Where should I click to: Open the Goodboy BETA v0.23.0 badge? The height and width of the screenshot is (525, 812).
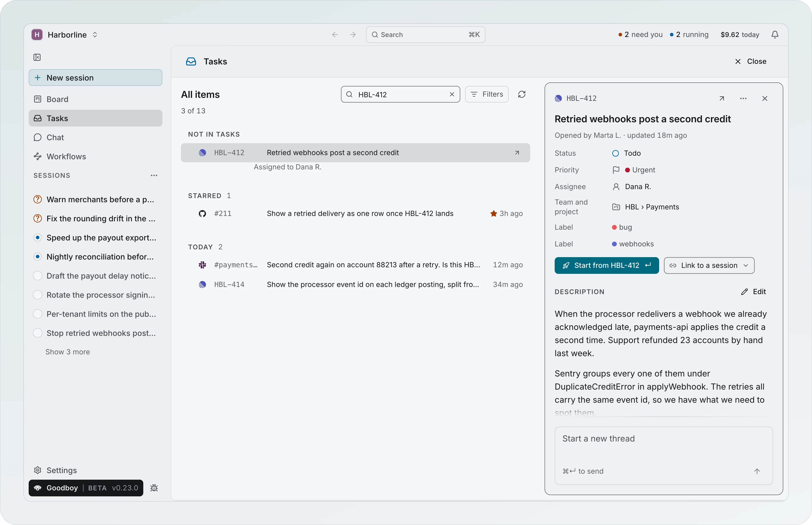click(86, 488)
